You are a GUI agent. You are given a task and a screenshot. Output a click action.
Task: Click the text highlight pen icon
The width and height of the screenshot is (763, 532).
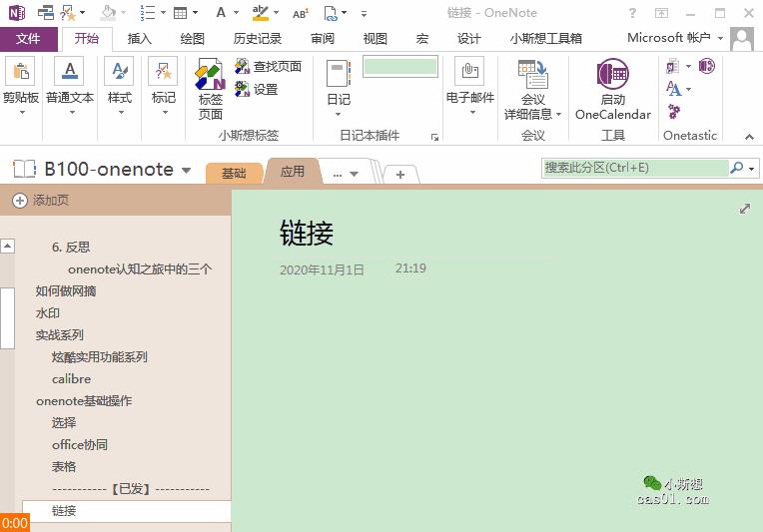tap(261, 13)
